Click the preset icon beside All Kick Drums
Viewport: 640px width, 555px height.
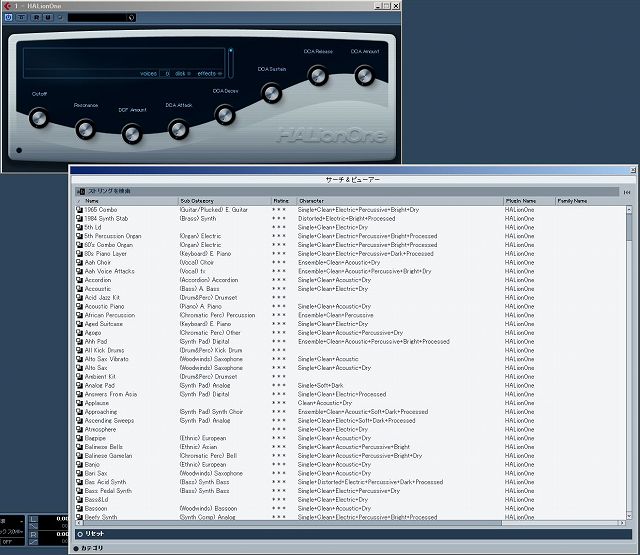point(80,350)
